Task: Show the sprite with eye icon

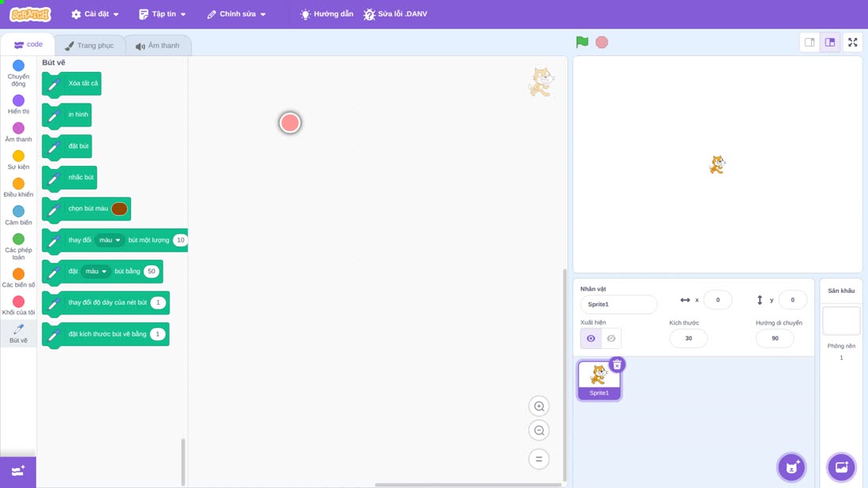Action: 591,339
